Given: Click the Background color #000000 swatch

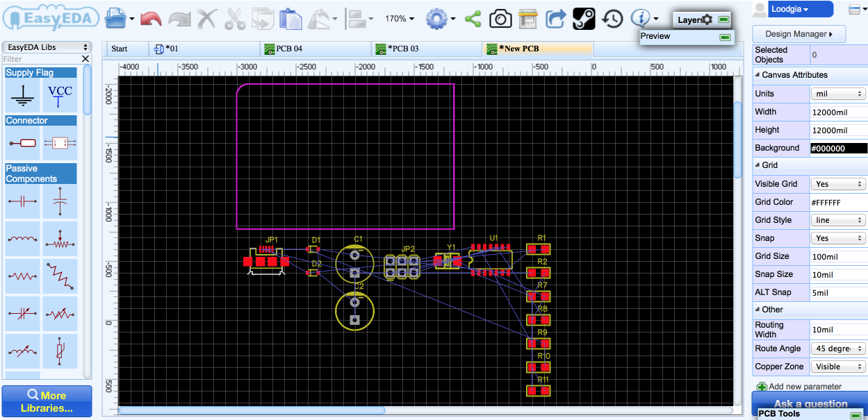Looking at the screenshot, I should [x=839, y=148].
